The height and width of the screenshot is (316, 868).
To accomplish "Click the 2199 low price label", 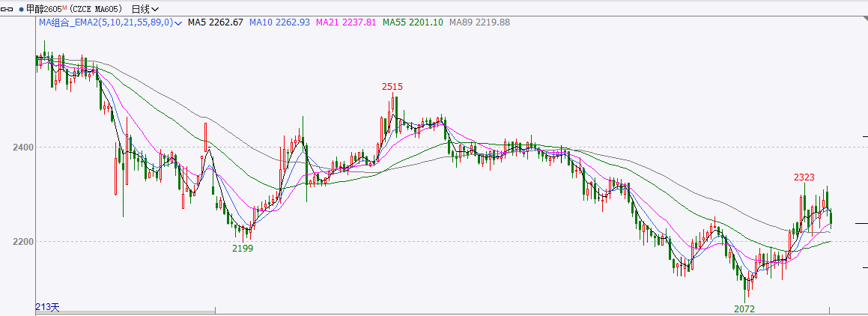I will coord(242,248).
